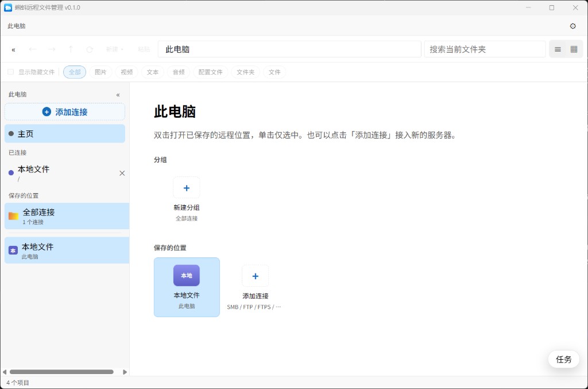
Task: Filter by 配置文件 type
Action: (210, 72)
